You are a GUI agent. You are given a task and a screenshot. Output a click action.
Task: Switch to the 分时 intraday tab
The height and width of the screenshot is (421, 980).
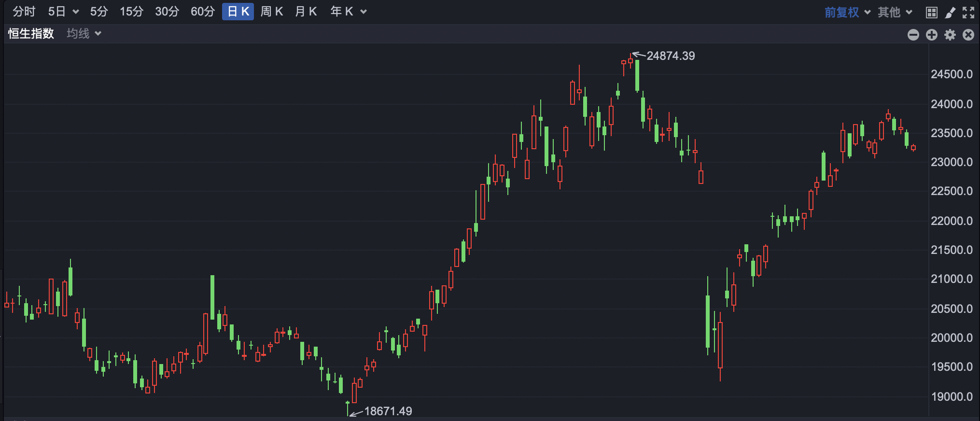24,12
